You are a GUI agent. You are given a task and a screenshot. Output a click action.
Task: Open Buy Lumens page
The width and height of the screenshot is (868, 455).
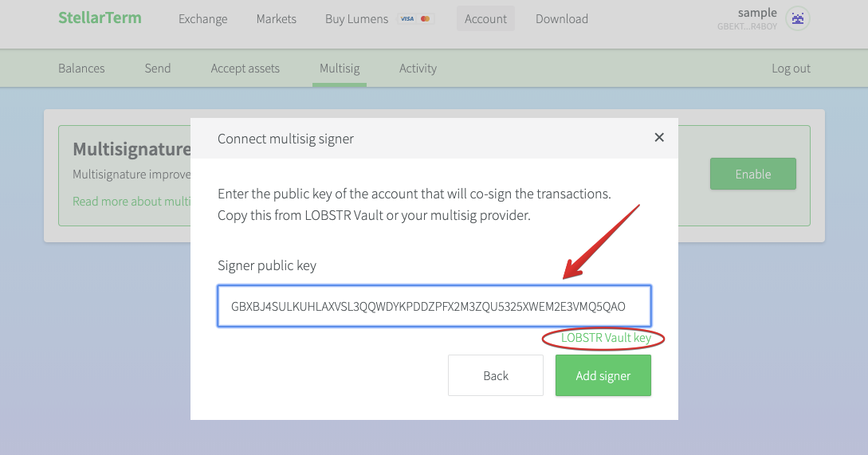coord(356,19)
